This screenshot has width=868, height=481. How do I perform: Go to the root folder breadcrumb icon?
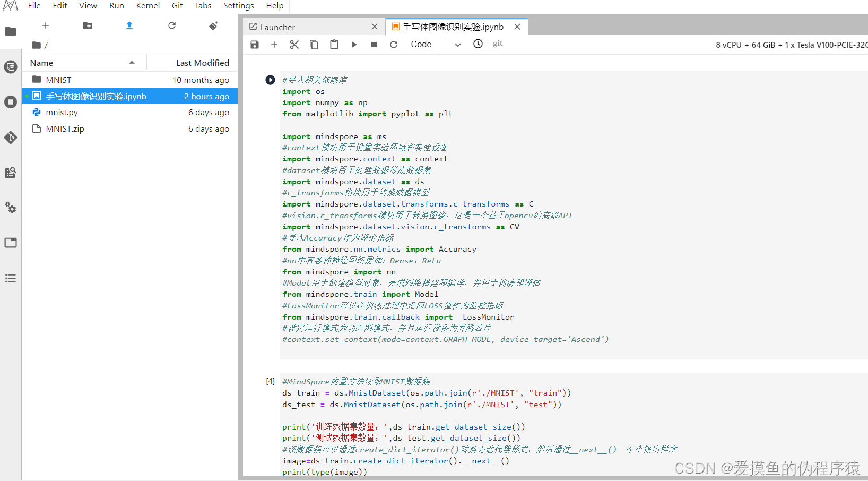[36, 45]
